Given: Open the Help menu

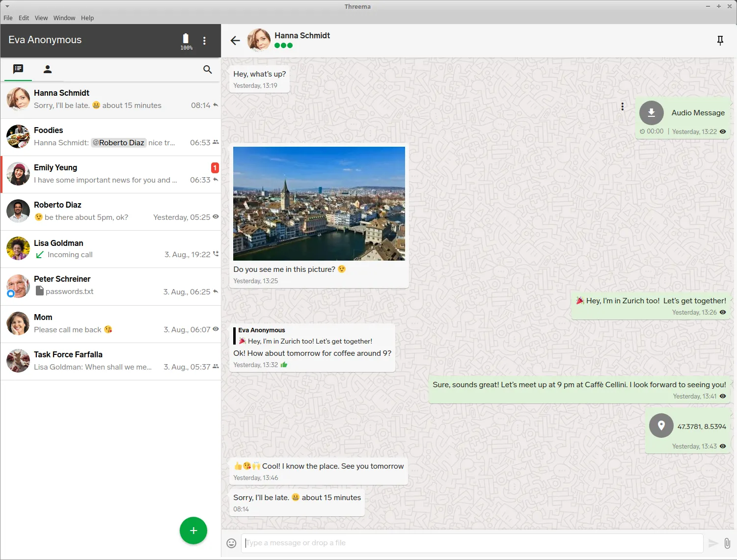Looking at the screenshot, I should (87, 18).
